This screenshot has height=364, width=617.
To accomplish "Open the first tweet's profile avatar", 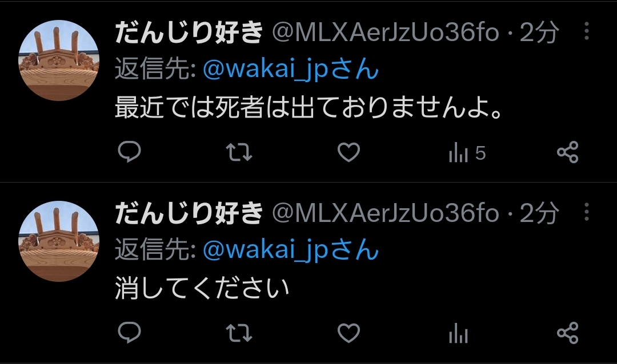I will pyautogui.click(x=59, y=60).
